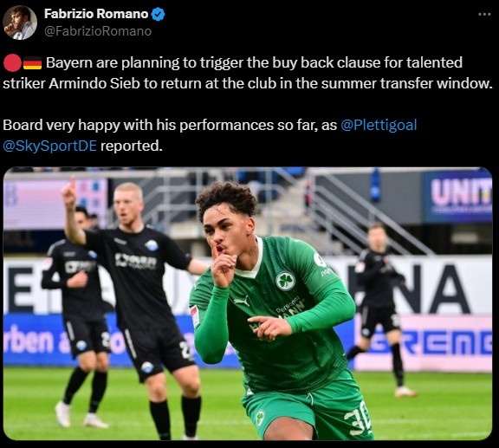Open Fabrizio Romano's profile avatar picture
This screenshot has height=448, width=499.
pos(20,23)
